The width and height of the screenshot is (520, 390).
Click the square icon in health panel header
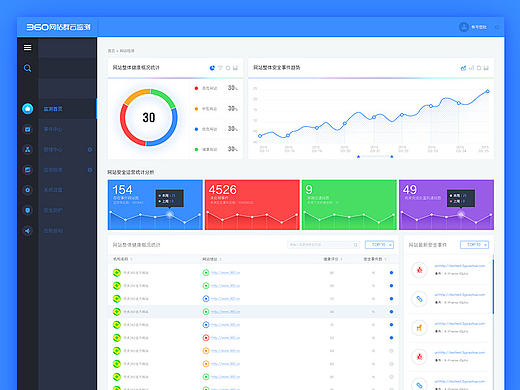(228, 68)
